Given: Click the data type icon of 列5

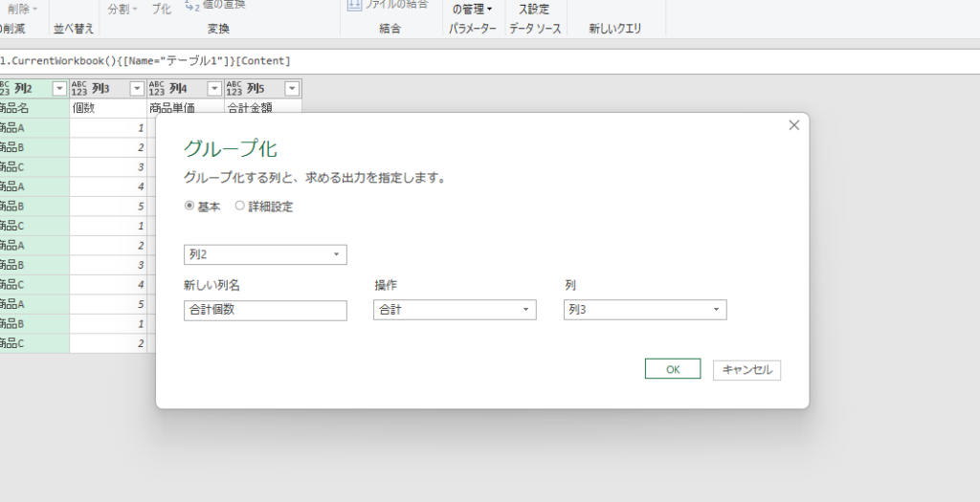Looking at the screenshot, I should coord(234,89).
